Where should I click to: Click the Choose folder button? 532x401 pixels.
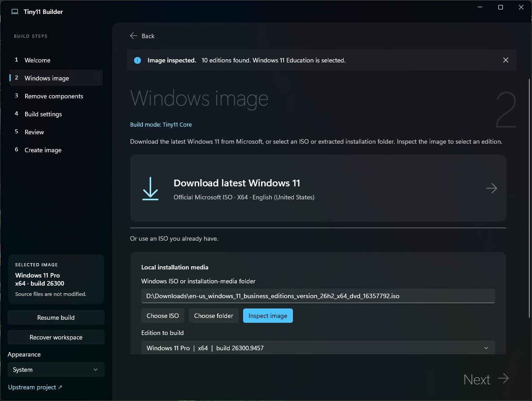pos(214,316)
